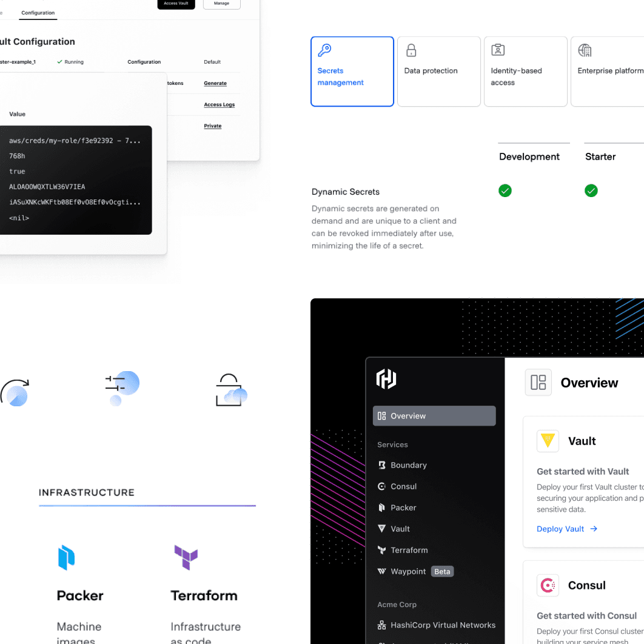Click the padlock with cloud illustration
This screenshot has width=644, height=644.
click(x=231, y=390)
